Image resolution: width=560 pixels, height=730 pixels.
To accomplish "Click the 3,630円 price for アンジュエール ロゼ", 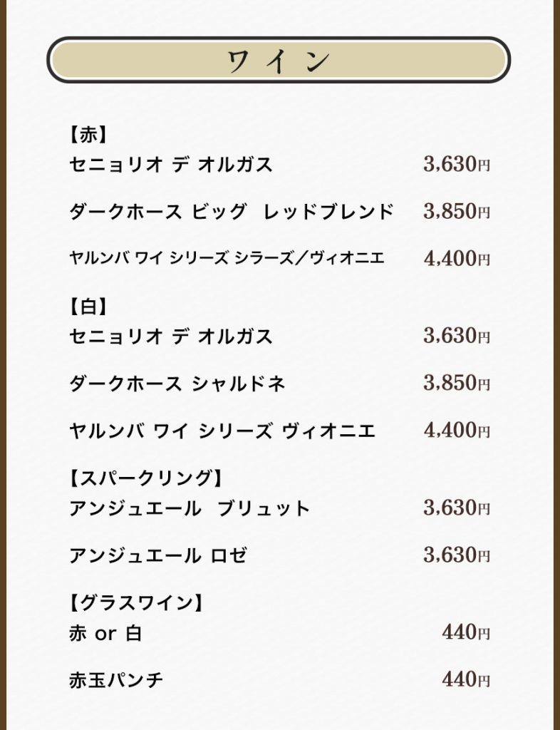I will click(457, 555).
